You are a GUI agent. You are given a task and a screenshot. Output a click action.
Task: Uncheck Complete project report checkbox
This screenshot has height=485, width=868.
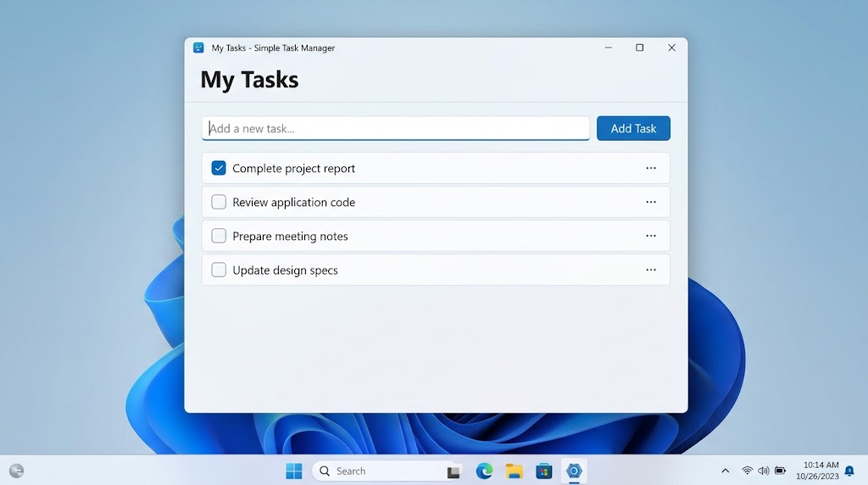pos(219,168)
